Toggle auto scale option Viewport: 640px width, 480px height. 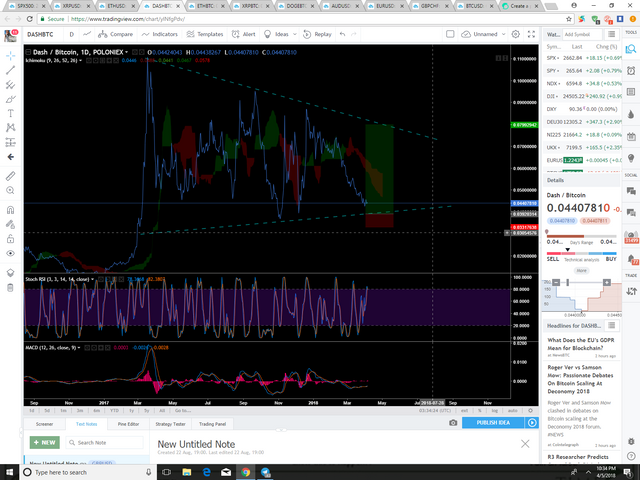coord(512,411)
